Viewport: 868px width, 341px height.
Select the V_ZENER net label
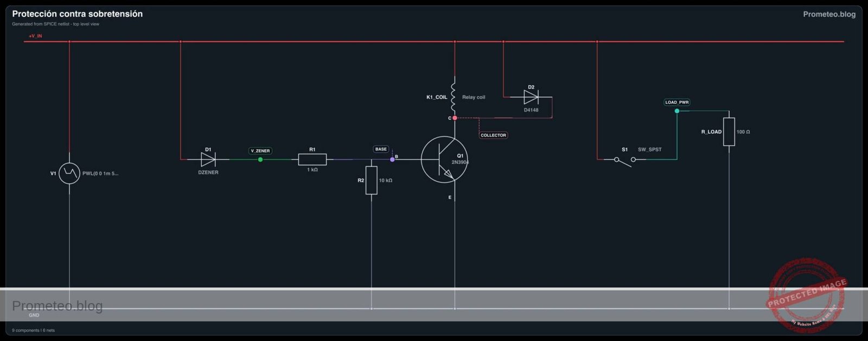260,151
